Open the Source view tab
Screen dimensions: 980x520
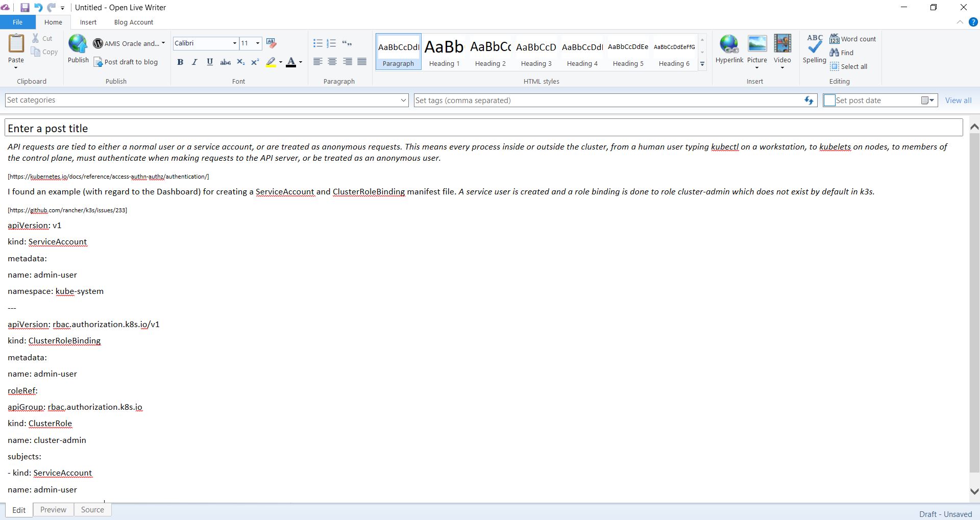(92, 509)
